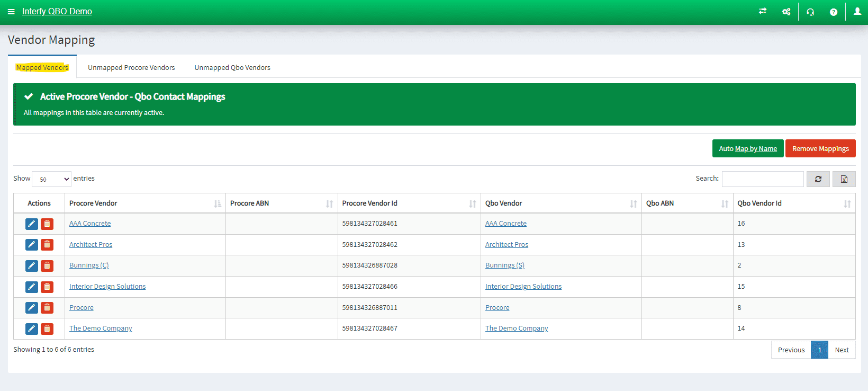Viewport: 868px width, 391px height.
Task: Click vendor id 598134327028467
Action: (370, 328)
